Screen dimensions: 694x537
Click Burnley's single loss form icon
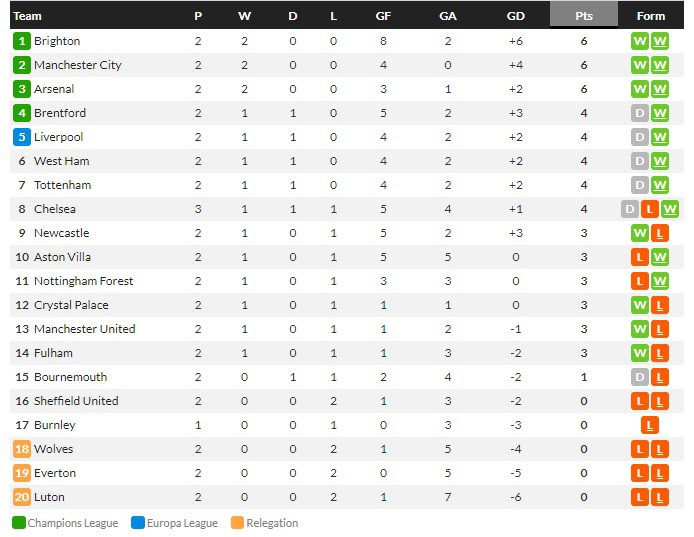coord(650,425)
